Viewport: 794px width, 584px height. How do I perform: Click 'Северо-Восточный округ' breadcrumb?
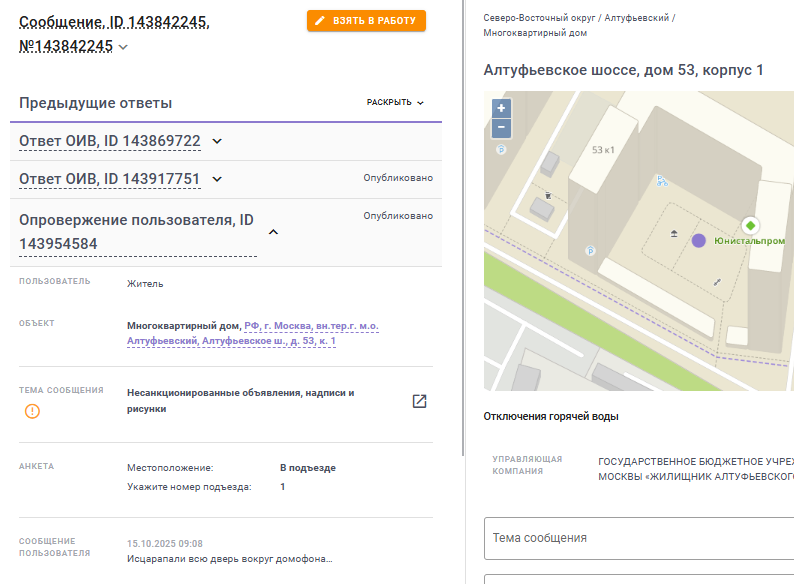pos(539,18)
